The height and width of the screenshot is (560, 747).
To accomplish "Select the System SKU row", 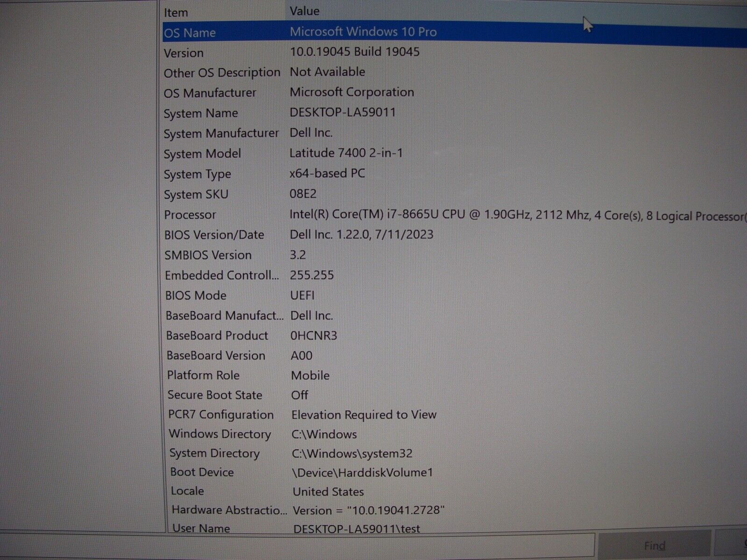I will (196, 195).
